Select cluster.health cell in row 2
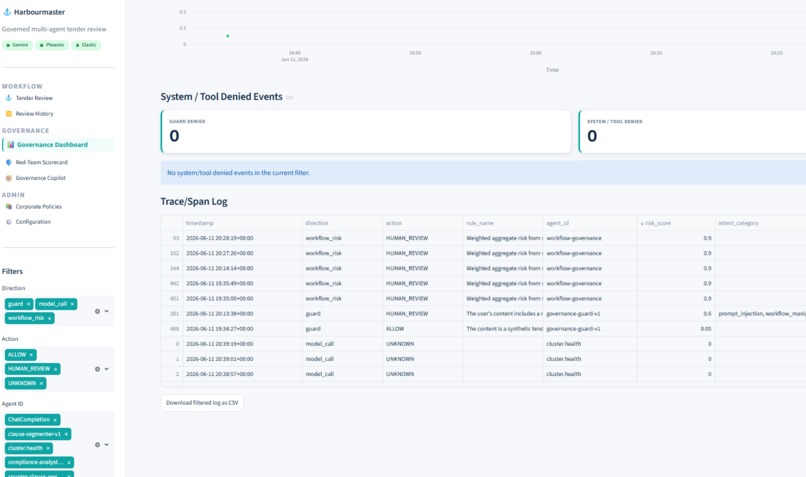 590,374
